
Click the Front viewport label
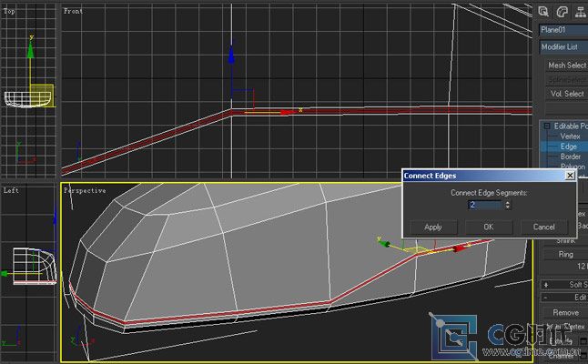pos(73,11)
